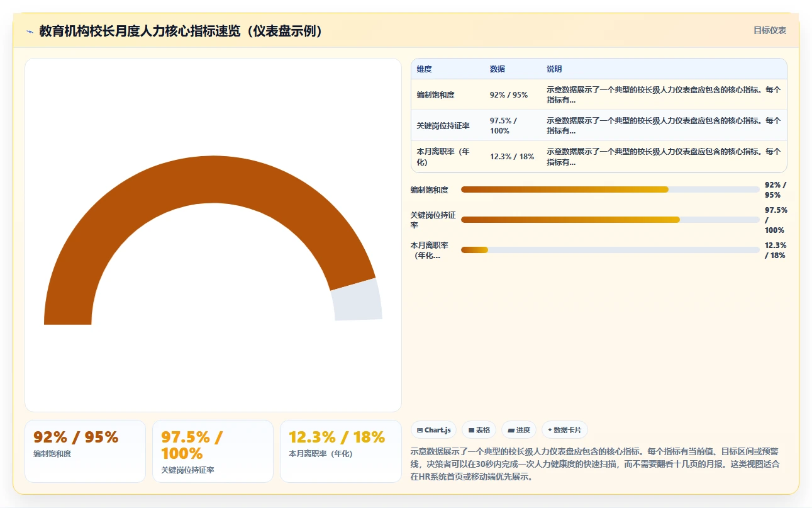
Task: Click the 数据 column header
Action: pos(498,69)
